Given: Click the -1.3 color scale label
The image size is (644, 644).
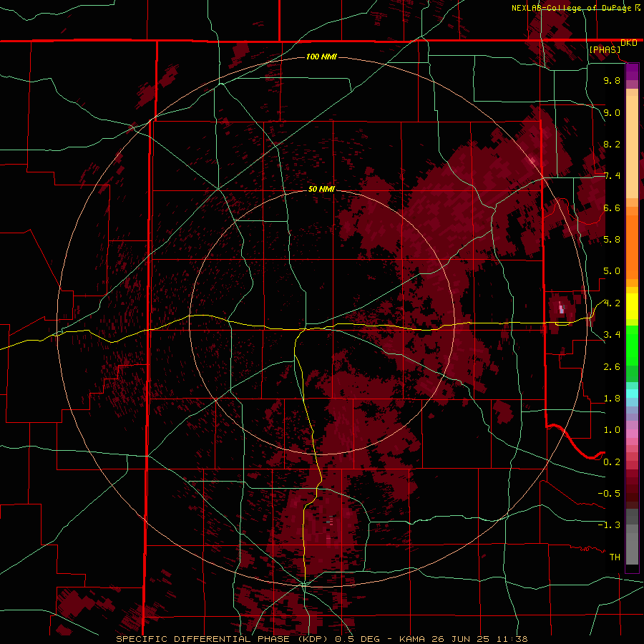Looking at the screenshot, I should tap(609, 525).
